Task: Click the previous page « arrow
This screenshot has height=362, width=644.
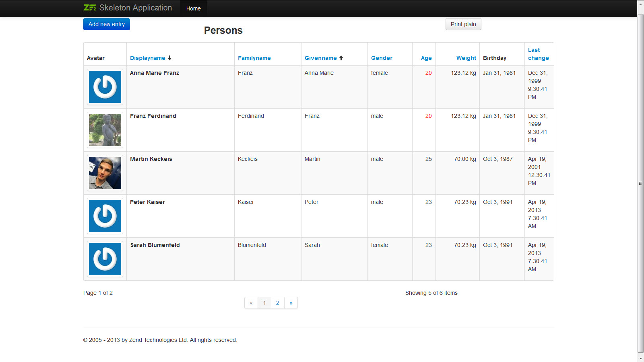Action: 251,303
